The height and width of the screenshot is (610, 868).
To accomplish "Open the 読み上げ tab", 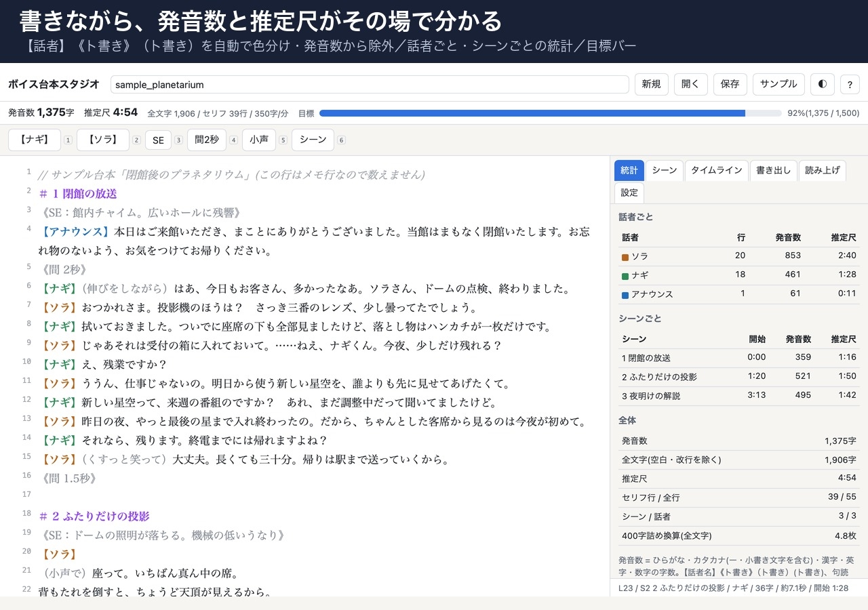I will [823, 171].
